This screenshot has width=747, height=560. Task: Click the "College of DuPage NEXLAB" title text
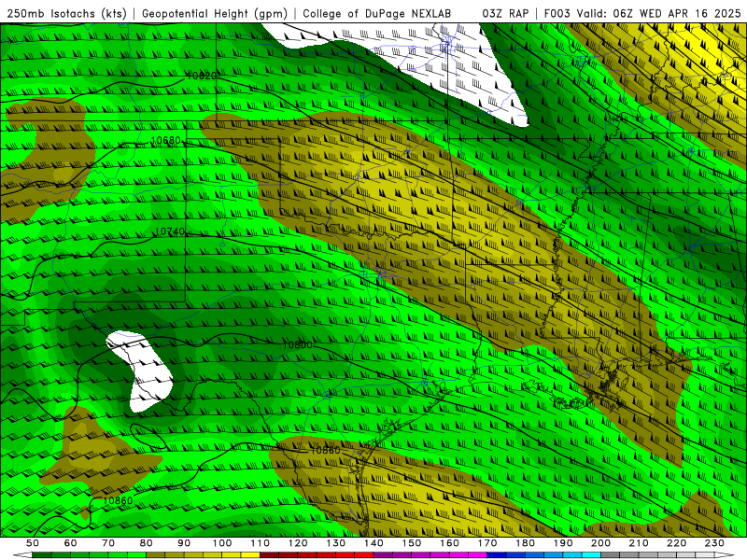[377, 13]
